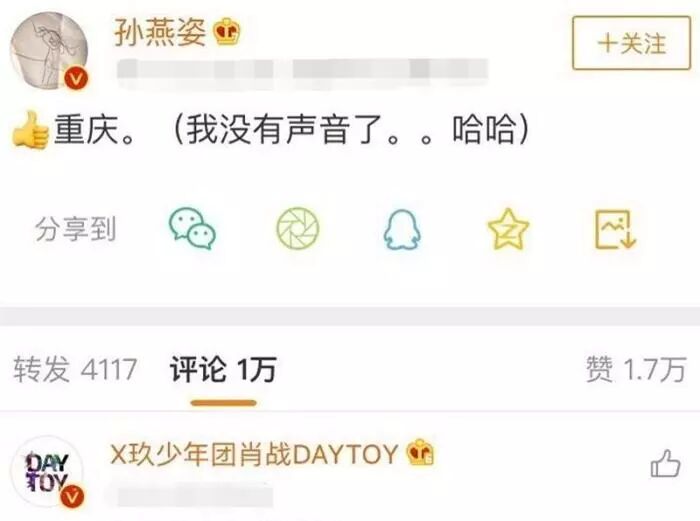Open 赞 1.7万 likes tab
The height and width of the screenshot is (521, 700).
(x=636, y=369)
